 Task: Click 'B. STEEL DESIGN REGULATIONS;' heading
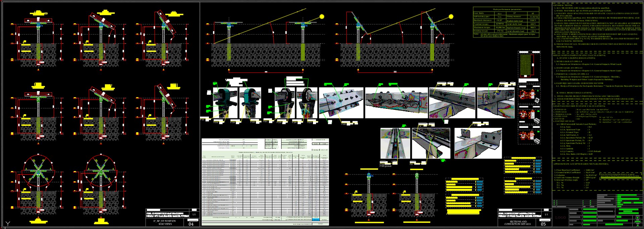point(574,93)
